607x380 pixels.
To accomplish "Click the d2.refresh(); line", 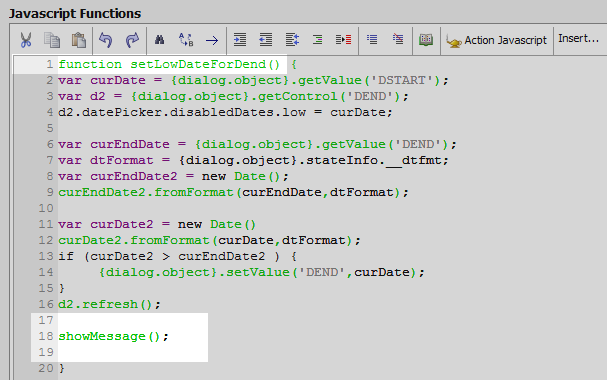I will click(109, 305).
